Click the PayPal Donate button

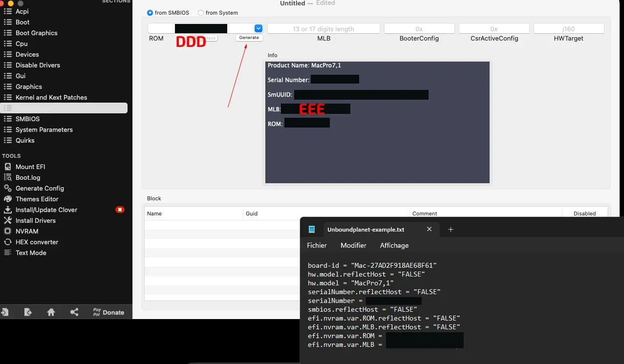[x=108, y=312]
